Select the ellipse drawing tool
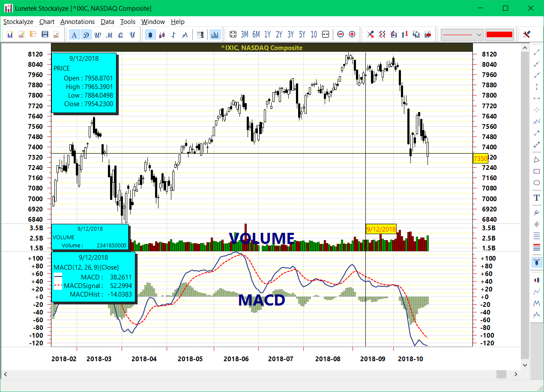Image resolution: width=544 pixels, height=392 pixels. click(x=536, y=183)
